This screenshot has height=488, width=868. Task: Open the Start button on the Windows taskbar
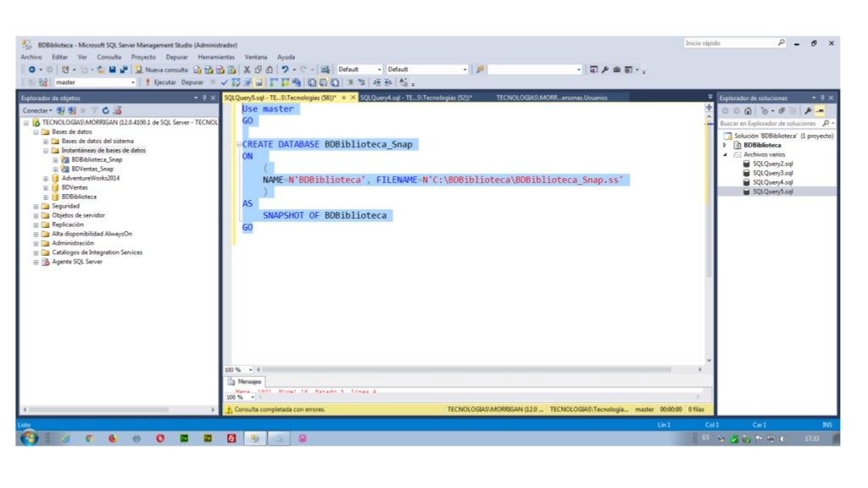[29, 438]
